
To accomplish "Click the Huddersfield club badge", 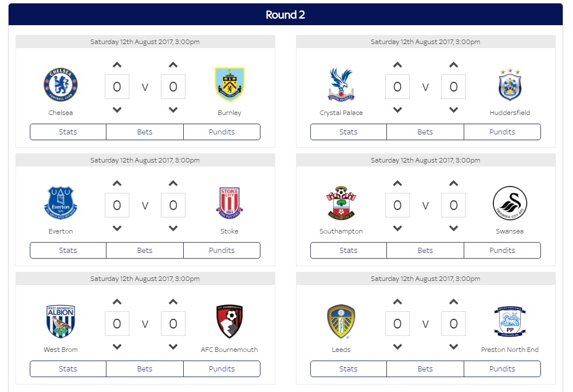I will [510, 85].
